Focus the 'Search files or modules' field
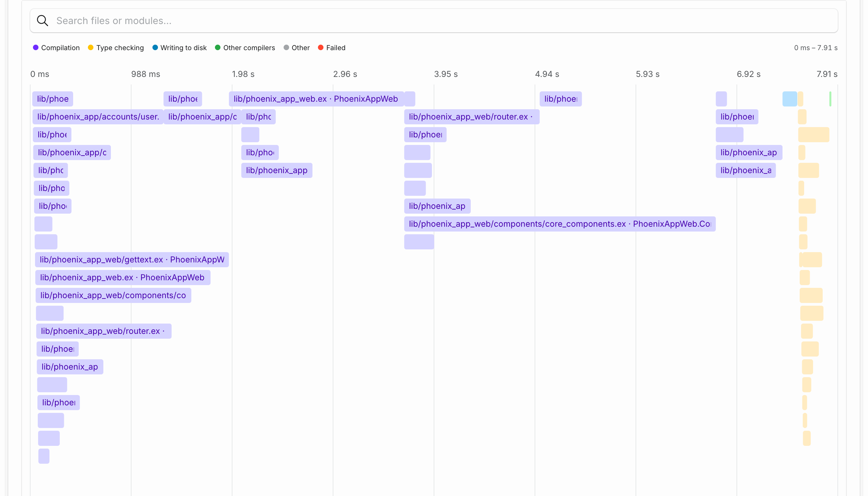Screen dimensions: 868x496 point(434,21)
